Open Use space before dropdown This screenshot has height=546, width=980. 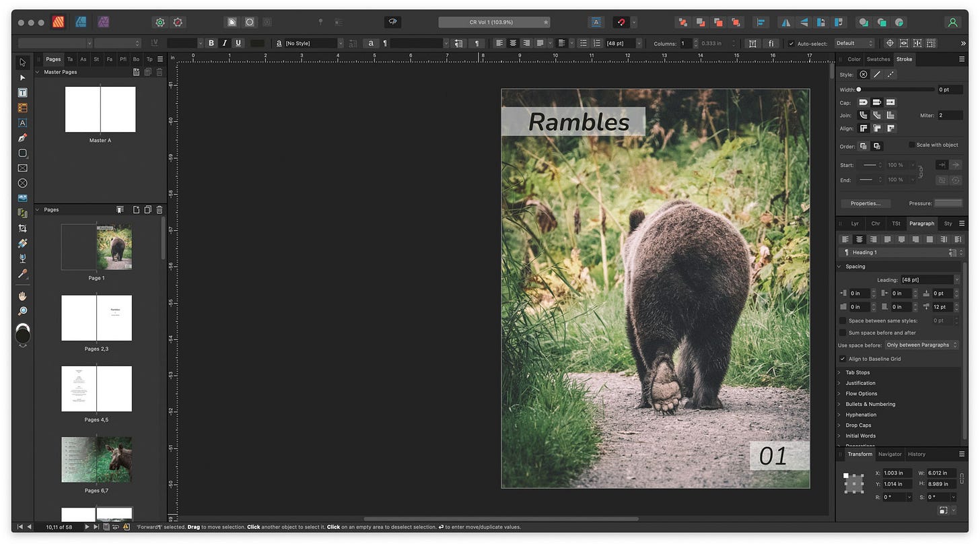point(921,345)
